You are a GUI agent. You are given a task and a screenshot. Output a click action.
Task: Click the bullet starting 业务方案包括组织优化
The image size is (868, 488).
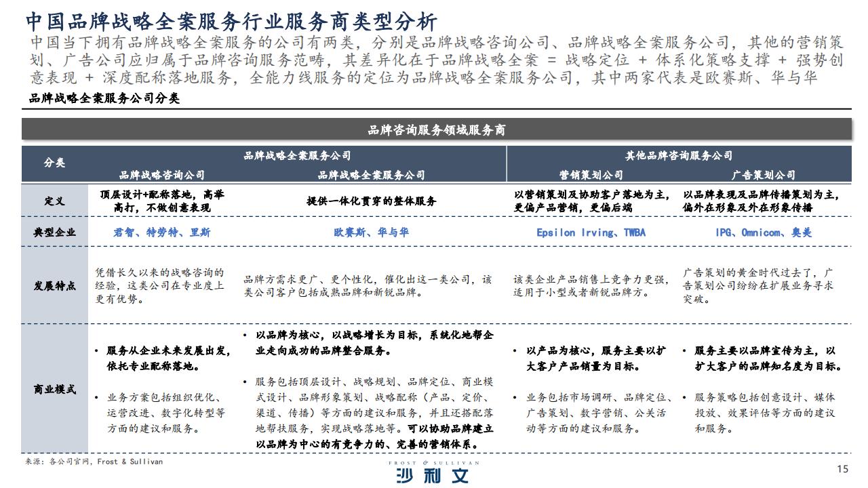click(x=161, y=413)
